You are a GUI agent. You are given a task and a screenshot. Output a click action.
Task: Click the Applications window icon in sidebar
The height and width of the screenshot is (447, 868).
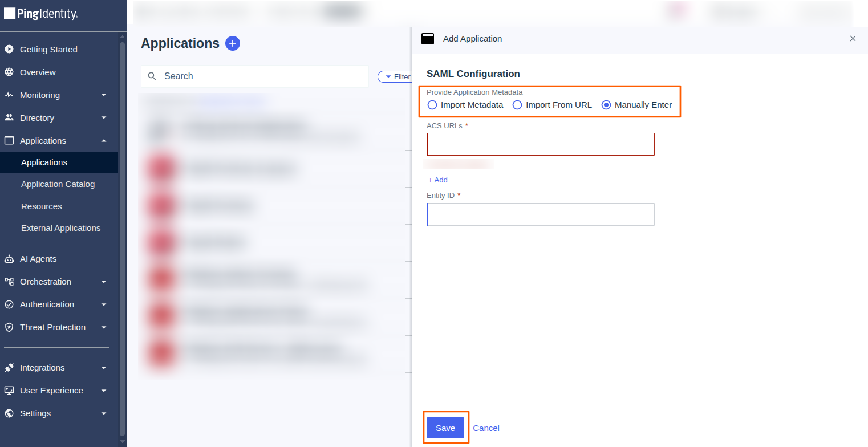pos(9,141)
